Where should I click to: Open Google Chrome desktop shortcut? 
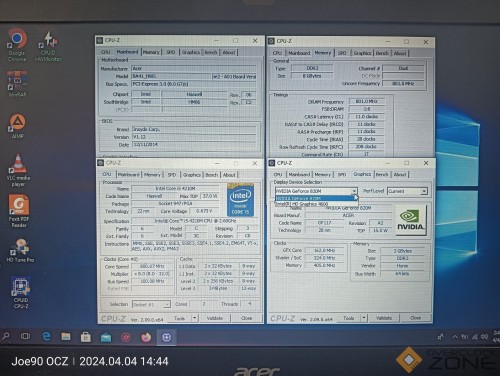point(17,45)
